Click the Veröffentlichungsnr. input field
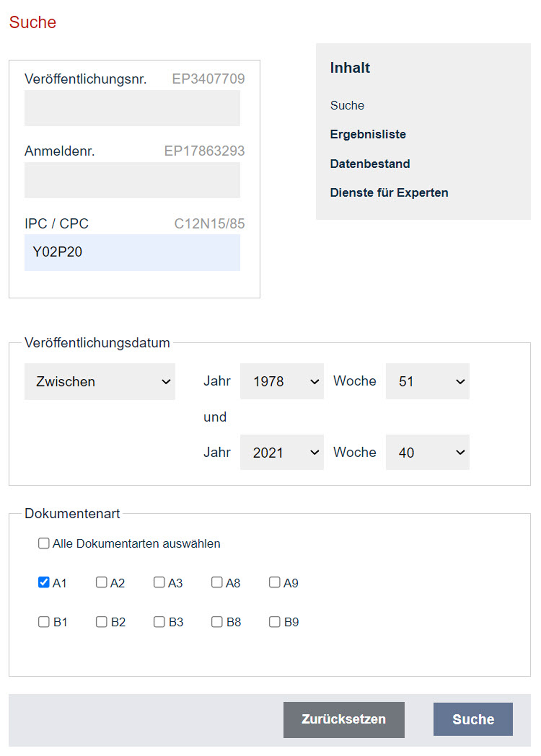 132,108
